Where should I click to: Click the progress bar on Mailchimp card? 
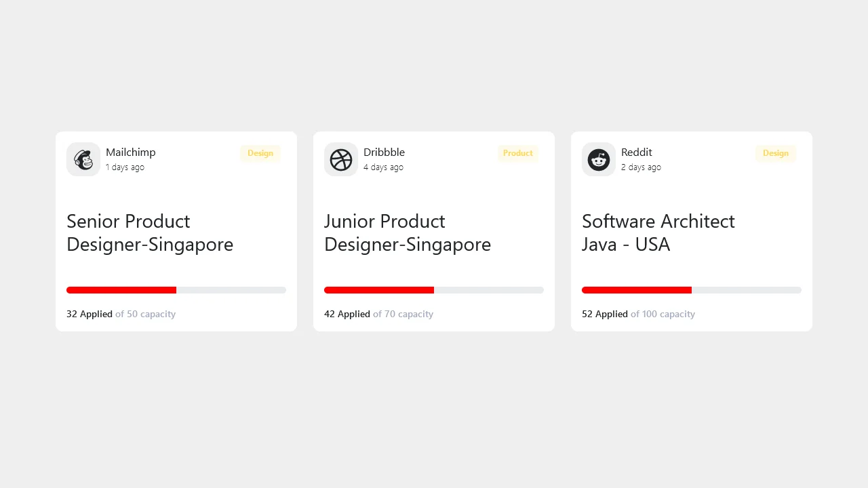[x=176, y=290]
